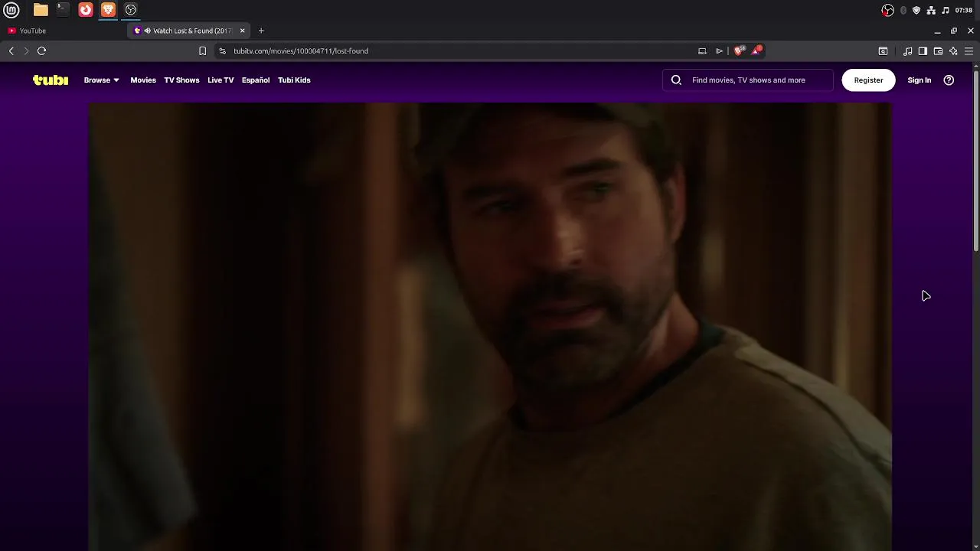The width and height of the screenshot is (980, 551).
Task: Bookmark this page
Action: (202, 51)
